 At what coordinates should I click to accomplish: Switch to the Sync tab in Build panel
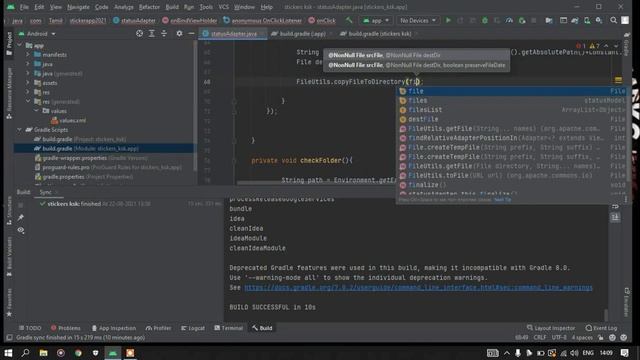[x=45, y=192]
